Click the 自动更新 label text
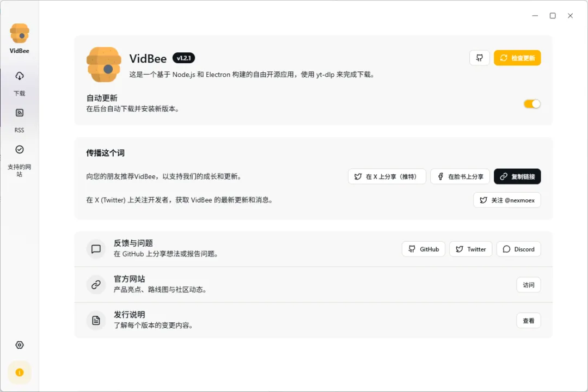The width and height of the screenshot is (588, 392). click(x=102, y=98)
